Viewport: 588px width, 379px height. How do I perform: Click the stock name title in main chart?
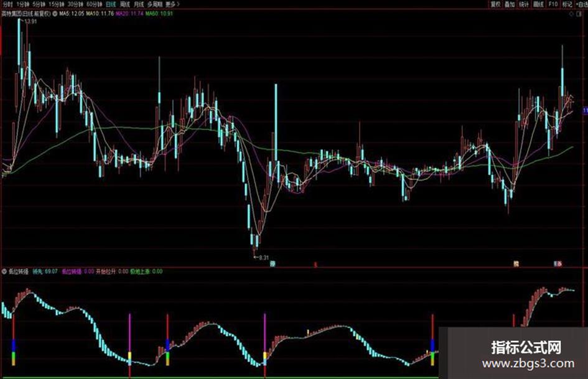(26, 14)
